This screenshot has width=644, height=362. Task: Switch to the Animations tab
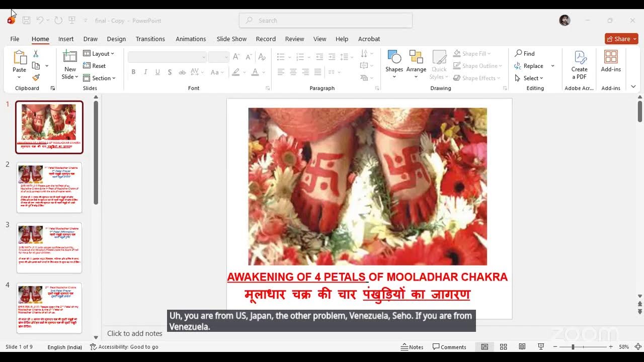pos(191,39)
